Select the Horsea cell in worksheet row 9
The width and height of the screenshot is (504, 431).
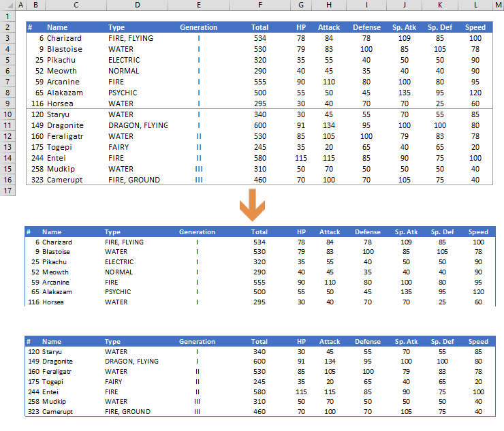click(76, 103)
